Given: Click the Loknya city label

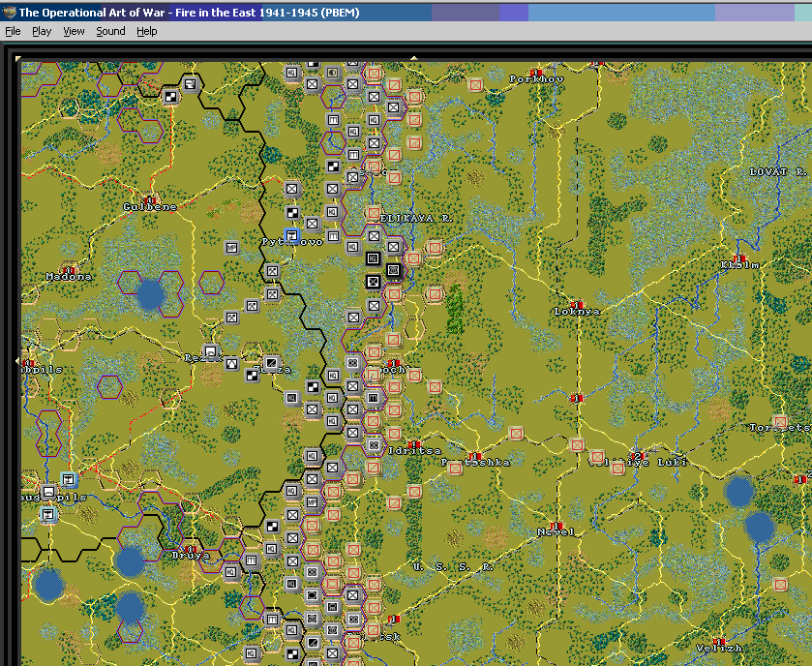Looking at the screenshot, I should [x=577, y=312].
